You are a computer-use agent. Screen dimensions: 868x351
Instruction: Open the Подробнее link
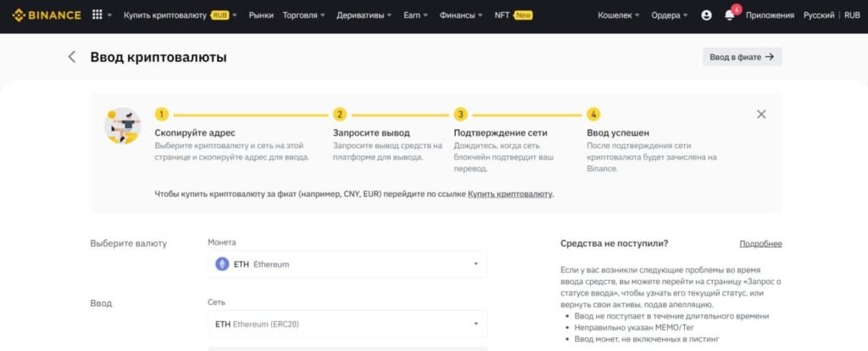[760, 243]
